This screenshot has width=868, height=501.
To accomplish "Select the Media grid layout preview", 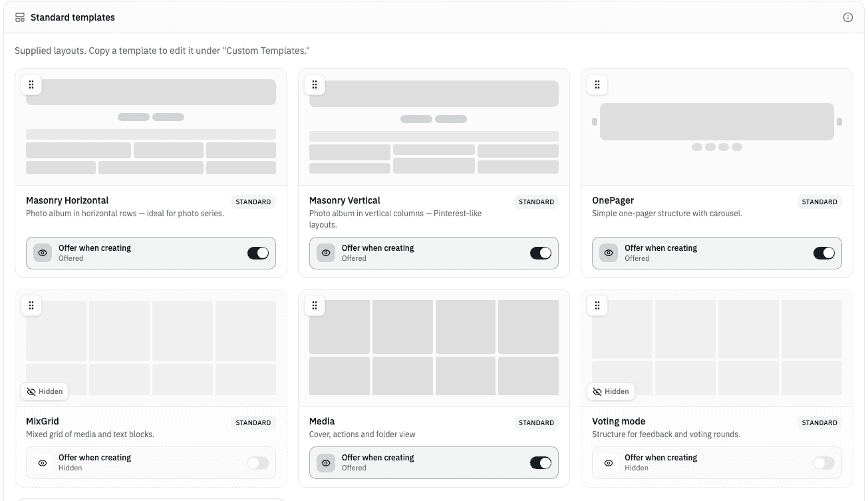I will [434, 348].
